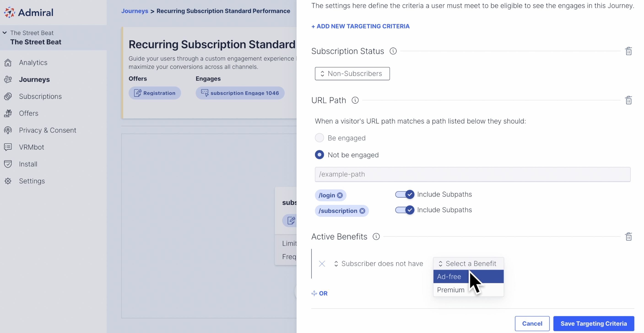
Task: Go to Offers in sidebar
Action: 29,113
